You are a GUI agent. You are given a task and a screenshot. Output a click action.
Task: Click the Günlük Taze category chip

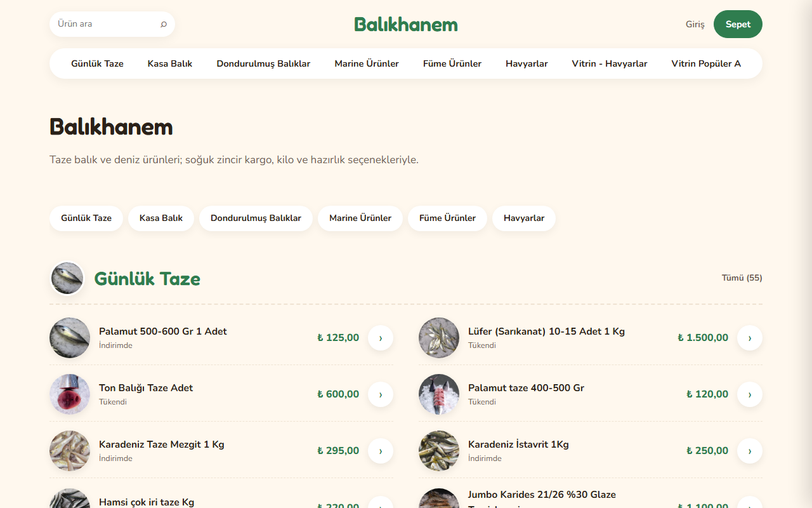click(86, 218)
